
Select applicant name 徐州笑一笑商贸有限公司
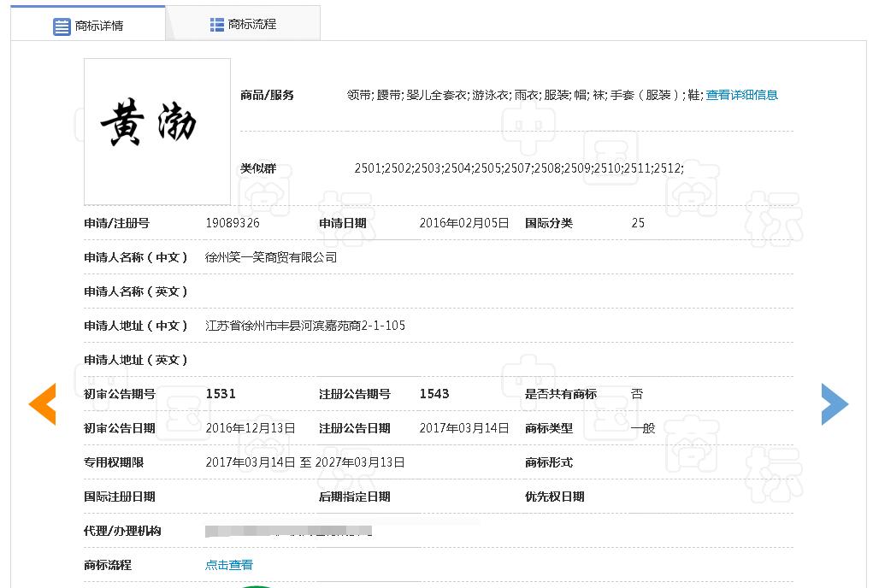click(271, 257)
